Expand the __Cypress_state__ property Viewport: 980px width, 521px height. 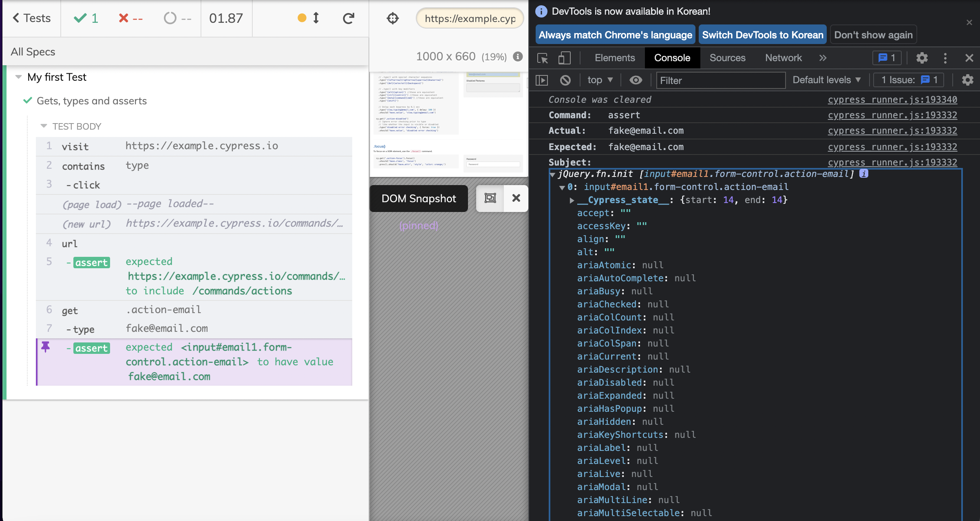pos(572,200)
